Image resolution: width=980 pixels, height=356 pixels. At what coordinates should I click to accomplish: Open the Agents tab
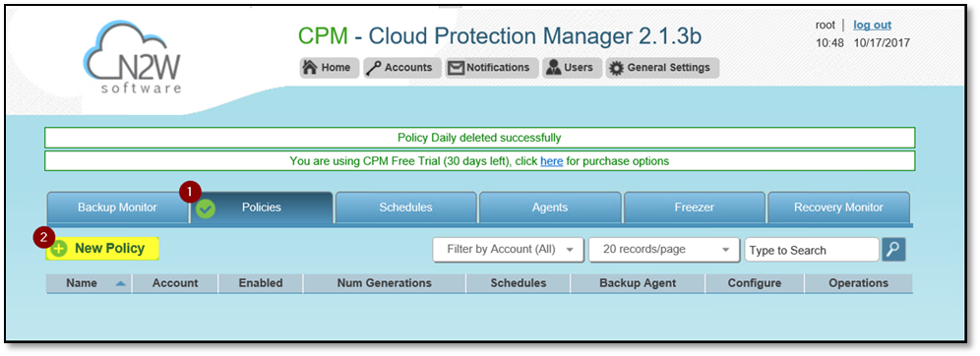(550, 208)
